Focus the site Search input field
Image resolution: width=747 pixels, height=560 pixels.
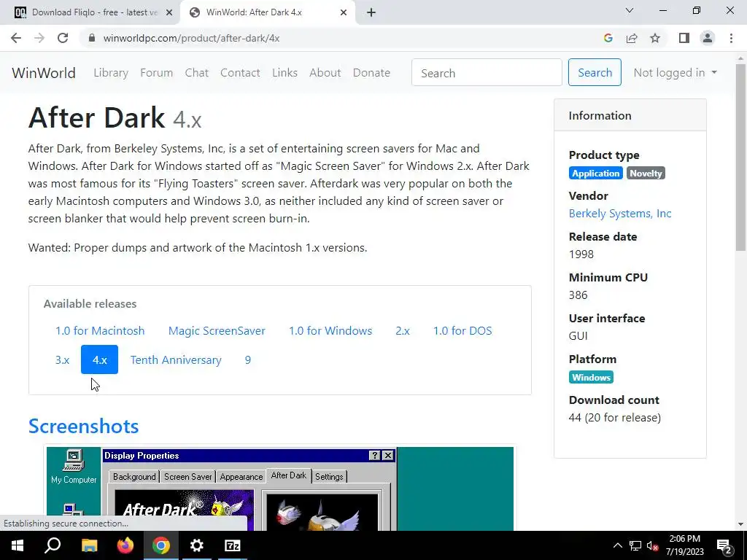pos(487,73)
